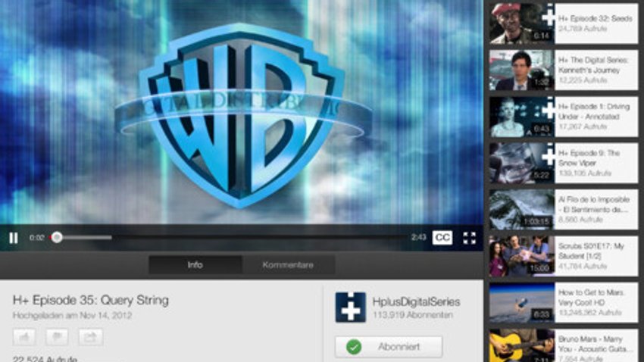Share the video using share icon

(90, 337)
